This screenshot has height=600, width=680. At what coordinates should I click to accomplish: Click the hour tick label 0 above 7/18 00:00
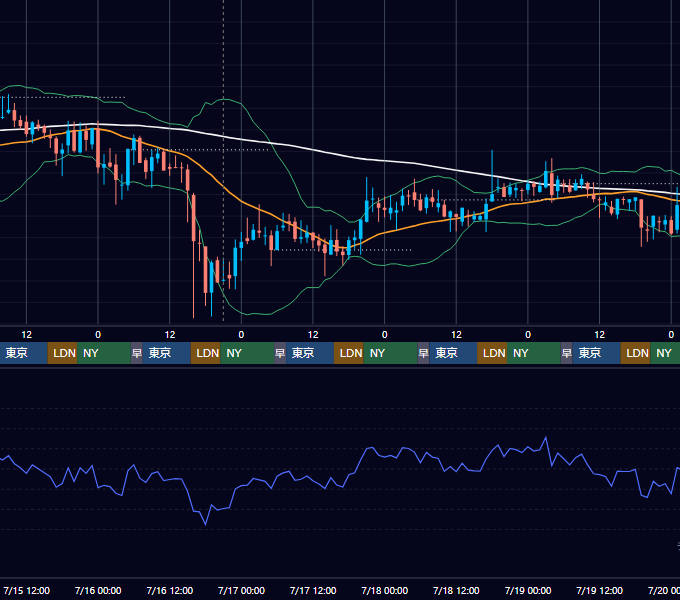click(384, 335)
